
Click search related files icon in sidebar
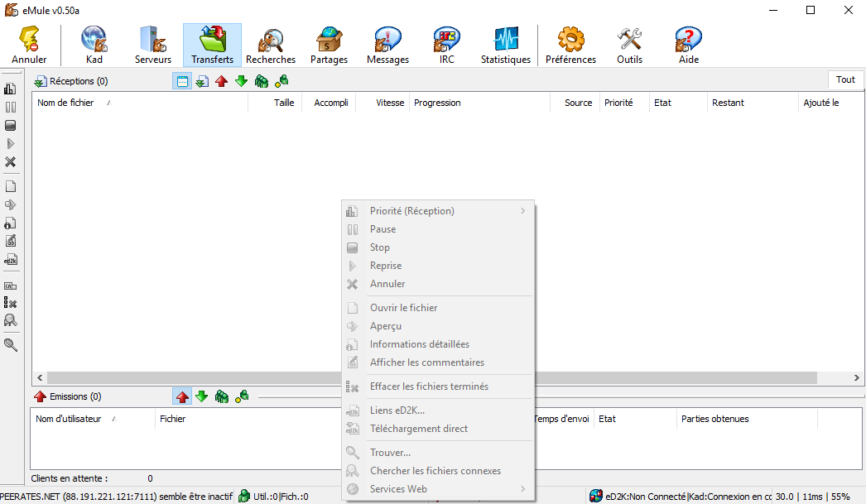click(x=10, y=321)
